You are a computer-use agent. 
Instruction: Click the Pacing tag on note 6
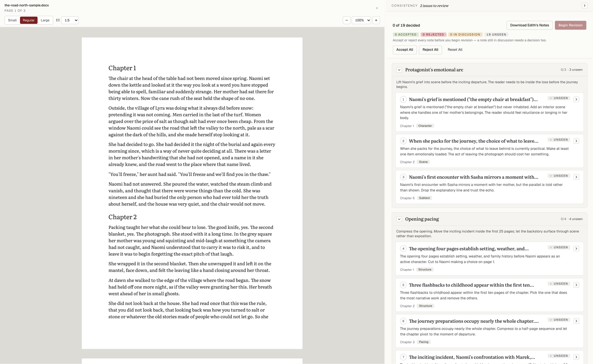tap(424, 342)
